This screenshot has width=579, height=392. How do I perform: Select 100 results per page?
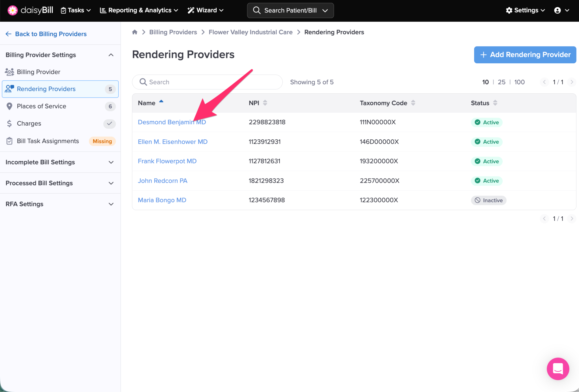pyautogui.click(x=519, y=82)
